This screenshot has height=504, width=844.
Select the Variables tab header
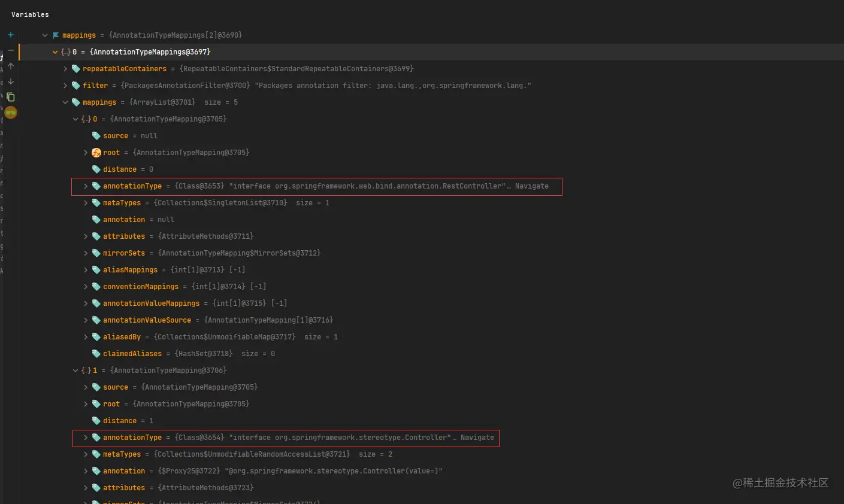tap(30, 14)
